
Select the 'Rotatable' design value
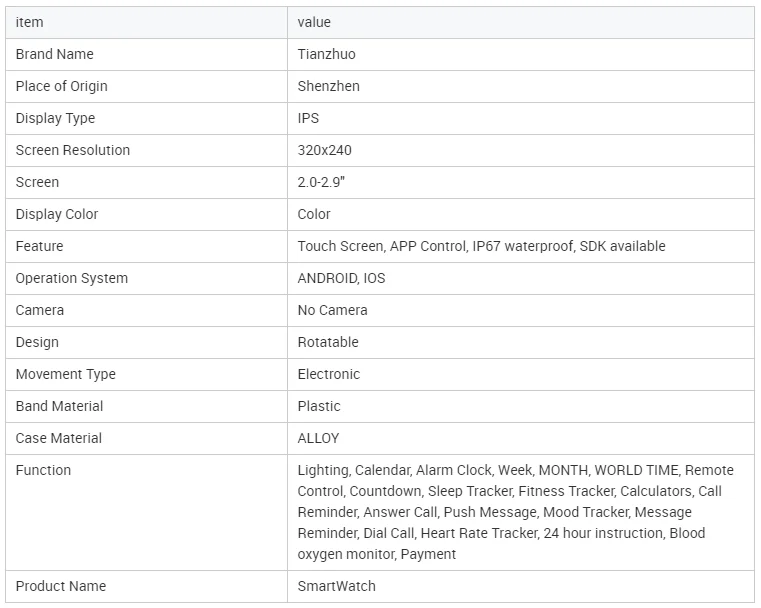coord(328,342)
